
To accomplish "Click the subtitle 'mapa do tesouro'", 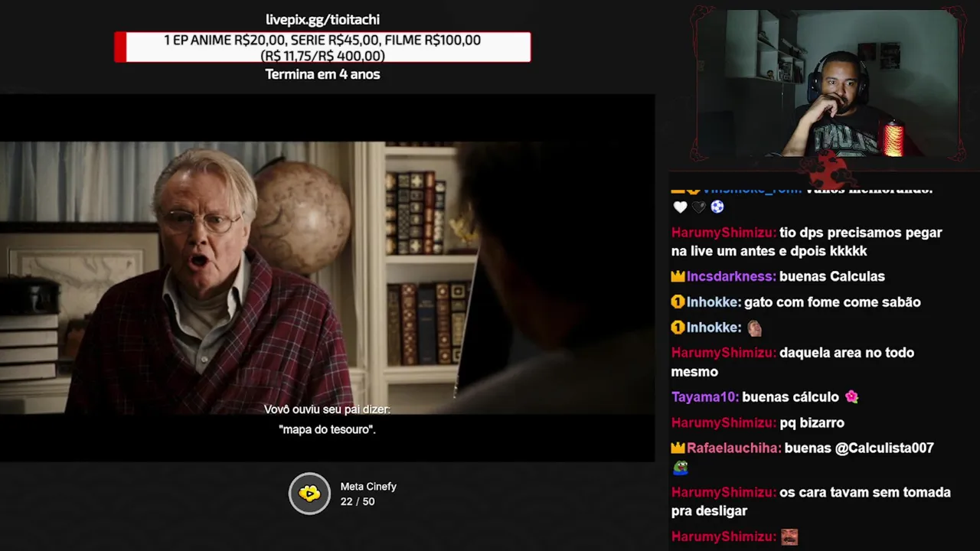I will click(328, 430).
